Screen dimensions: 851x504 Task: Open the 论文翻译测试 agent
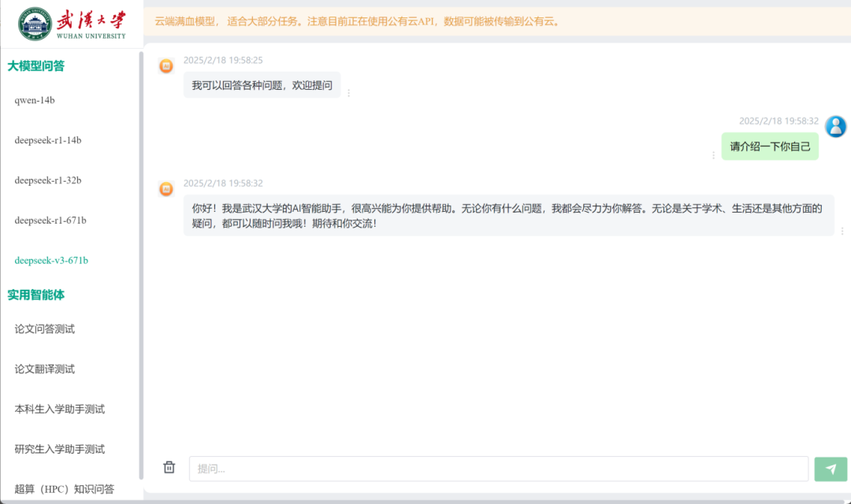pyautogui.click(x=45, y=369)
